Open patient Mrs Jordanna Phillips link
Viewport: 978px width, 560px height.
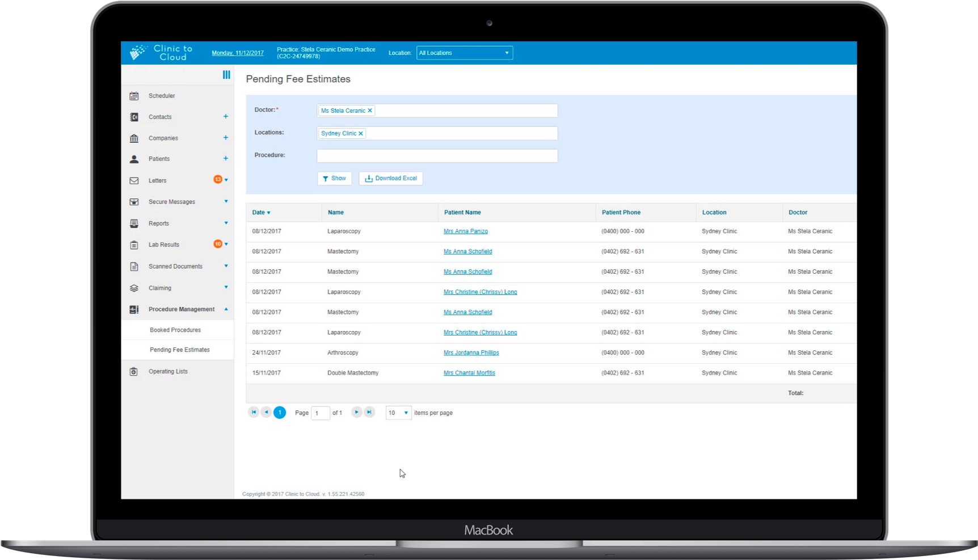471,353
